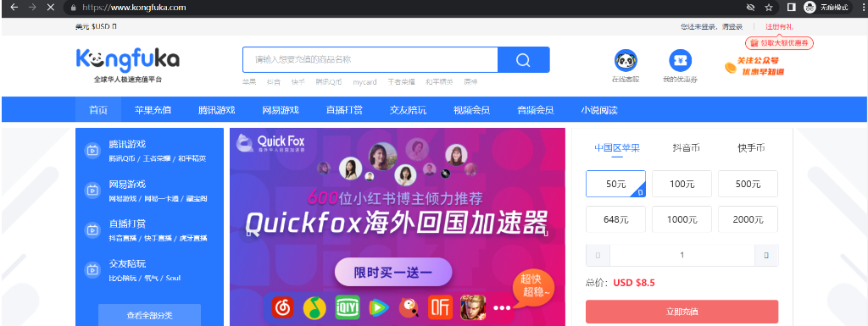The image size is (868, 326).
Task: Open site info via the padlock icon
Action: pyautogui.click(x=74, y=8)
